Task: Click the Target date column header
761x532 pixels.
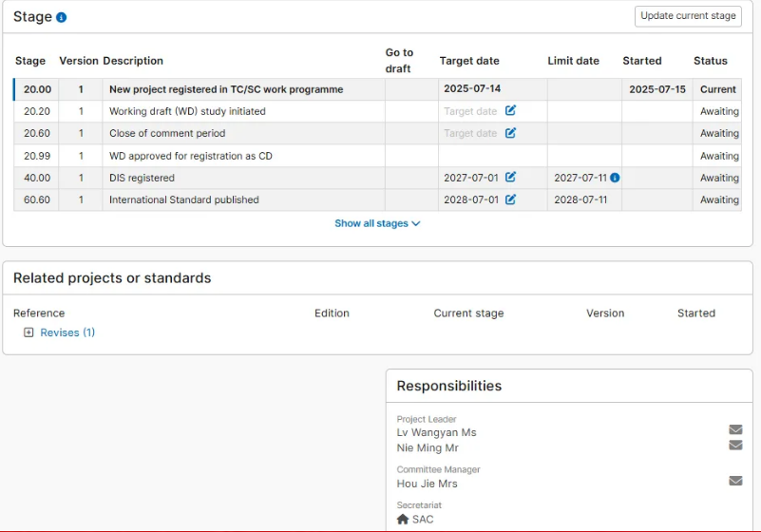Action: 469,61
